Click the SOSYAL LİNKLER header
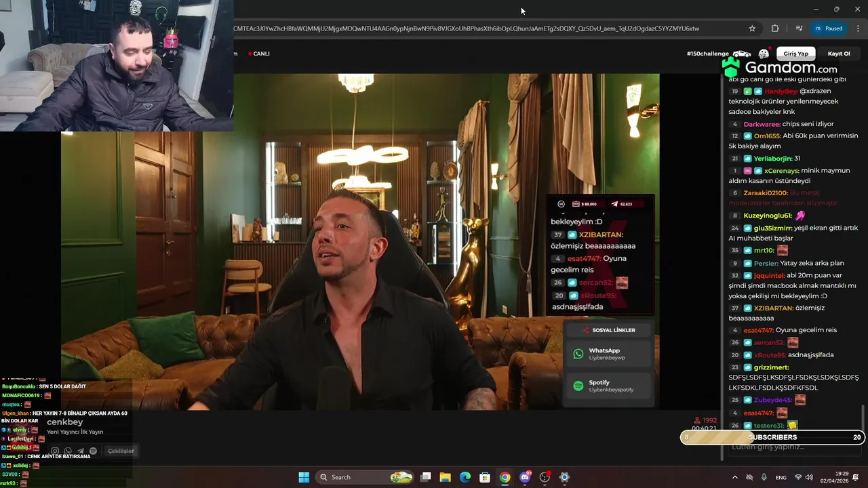The height and width of the screenshot is (488, 868). coord(609,330)
